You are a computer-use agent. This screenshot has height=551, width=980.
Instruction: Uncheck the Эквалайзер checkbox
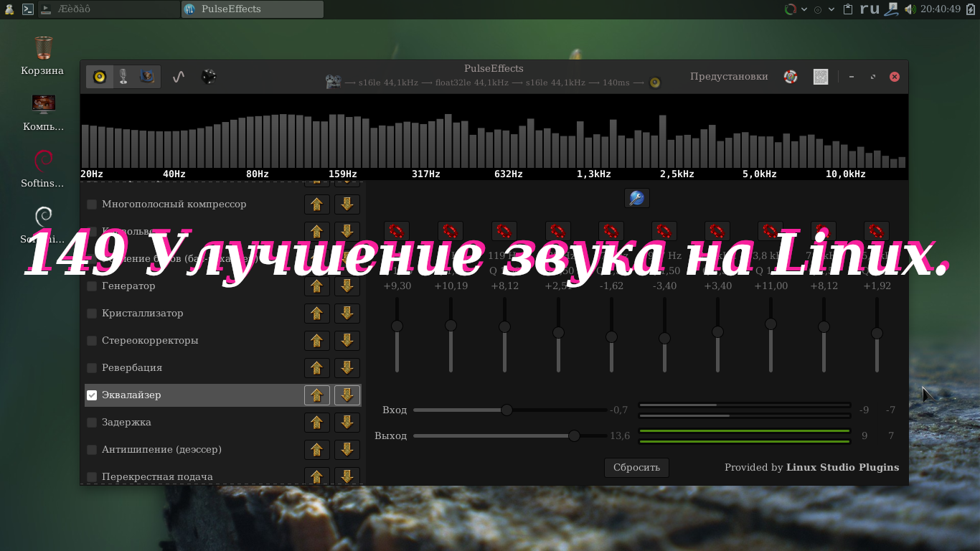click(92, 395)
